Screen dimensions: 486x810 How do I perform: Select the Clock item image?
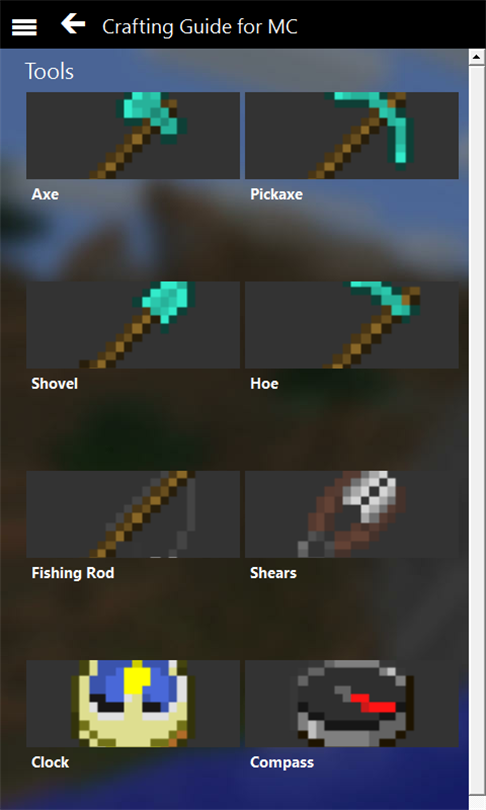coord(133,703)
